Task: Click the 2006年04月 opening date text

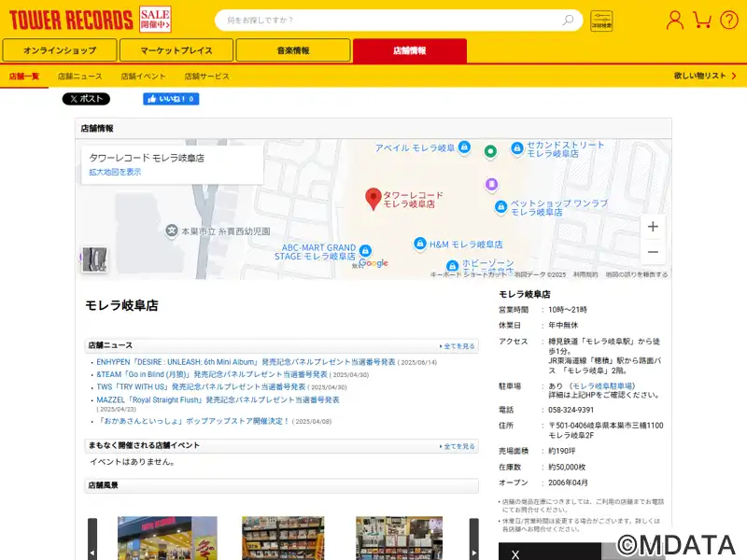Action: pos(568,483)
